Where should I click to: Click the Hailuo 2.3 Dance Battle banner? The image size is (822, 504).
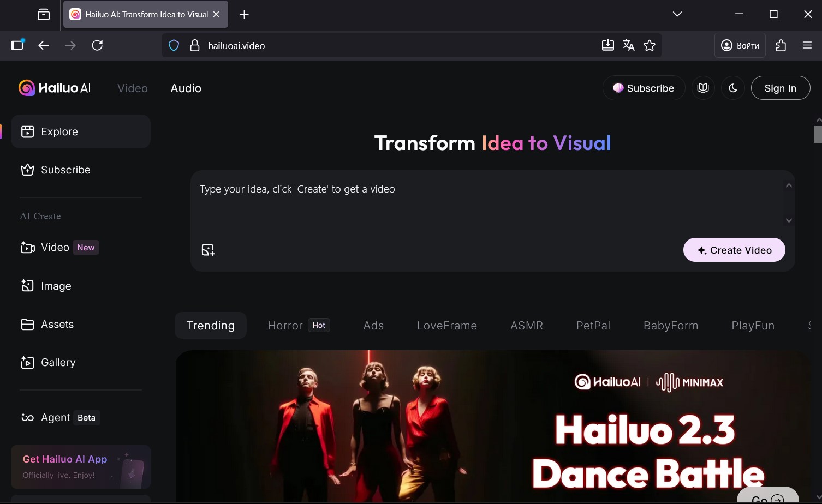491,425
